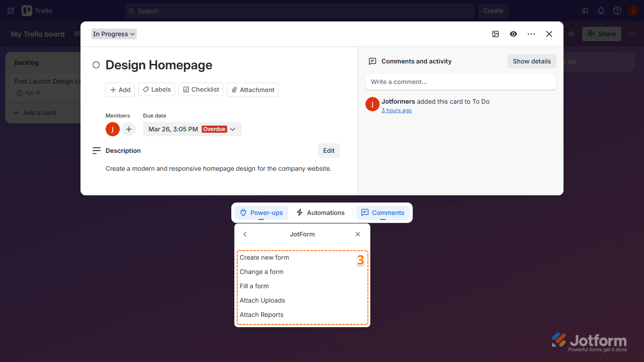Open the apps grid switcher icon

tap(11, 11)
